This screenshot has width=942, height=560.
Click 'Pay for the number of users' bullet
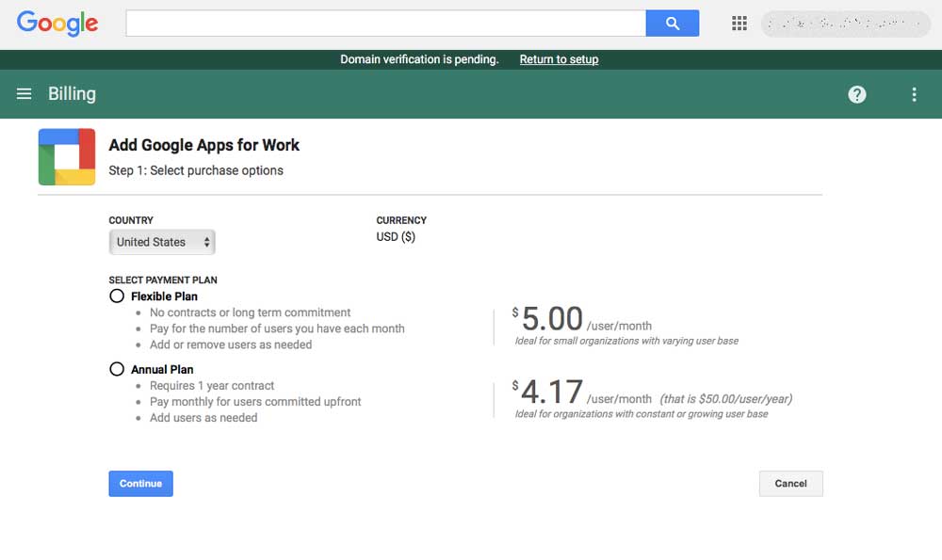[277, 328]
